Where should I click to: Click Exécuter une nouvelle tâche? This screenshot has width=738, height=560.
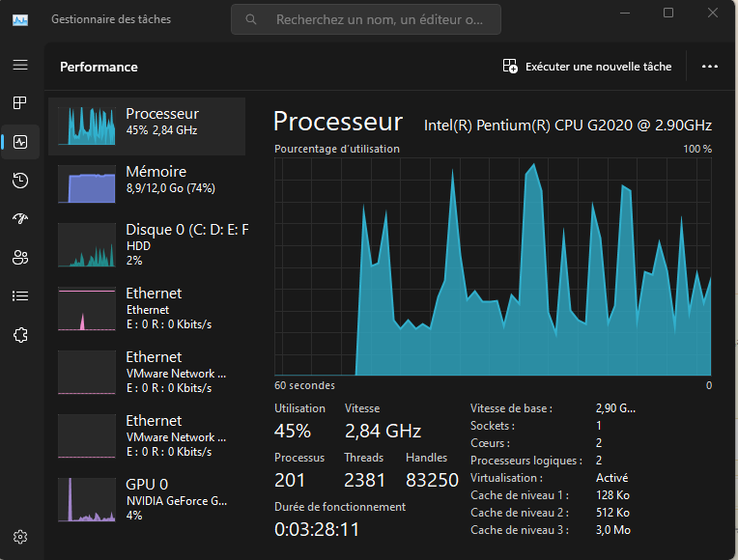pyautogui.click(x=587, y=67)
